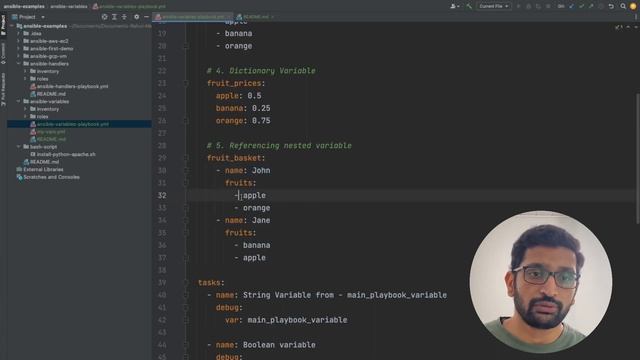Open Git Show History clock icon
The image size is (640, 360).
[x=601, y=6]
